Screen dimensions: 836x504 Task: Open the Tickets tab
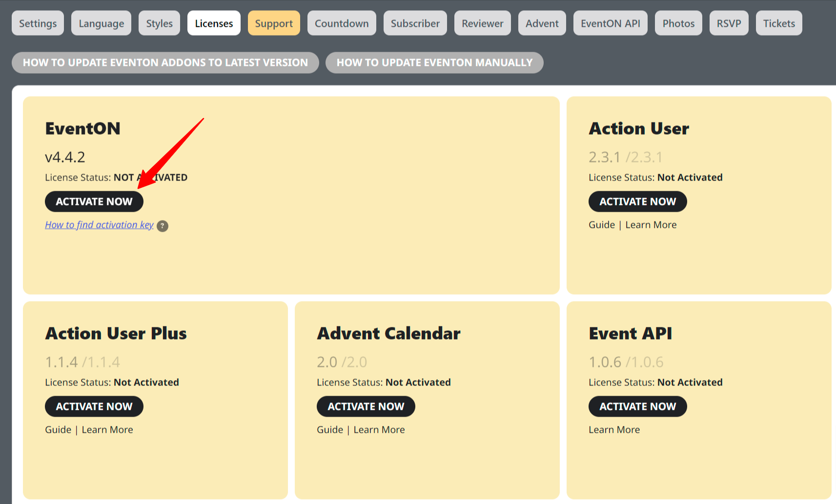point(779,23)
